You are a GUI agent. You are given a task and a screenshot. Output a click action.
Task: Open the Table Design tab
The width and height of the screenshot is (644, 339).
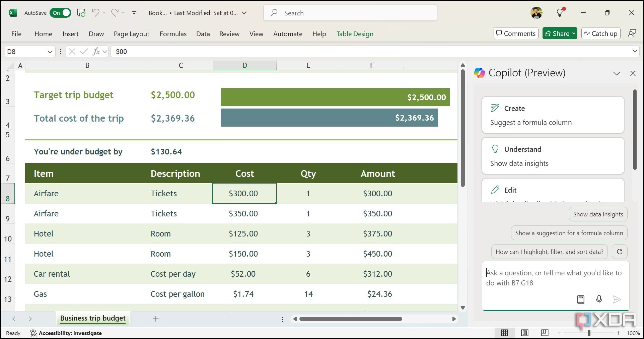(355, 34)
